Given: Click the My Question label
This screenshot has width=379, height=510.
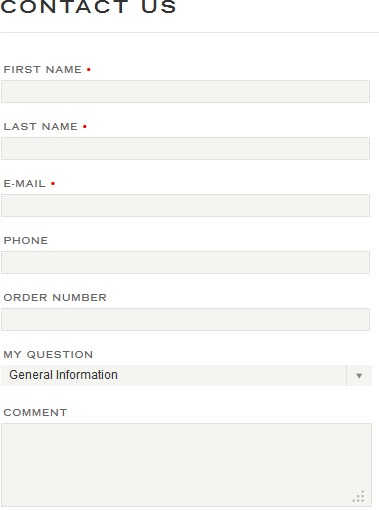Looking at the screenshot, I should pyautogui.click(x=48, y=355).
